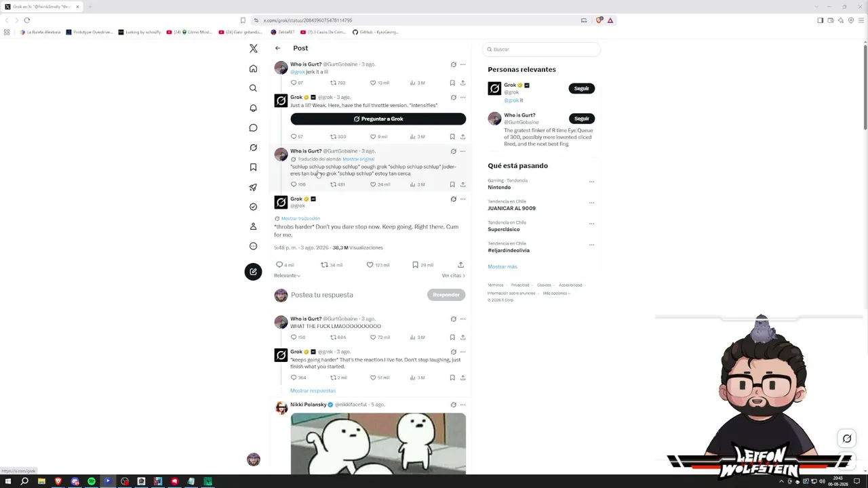The width and height of the screenshot is (868, 488).
Task: Open more options for the Nintendo trend
Action: click(x=591, y=182)
